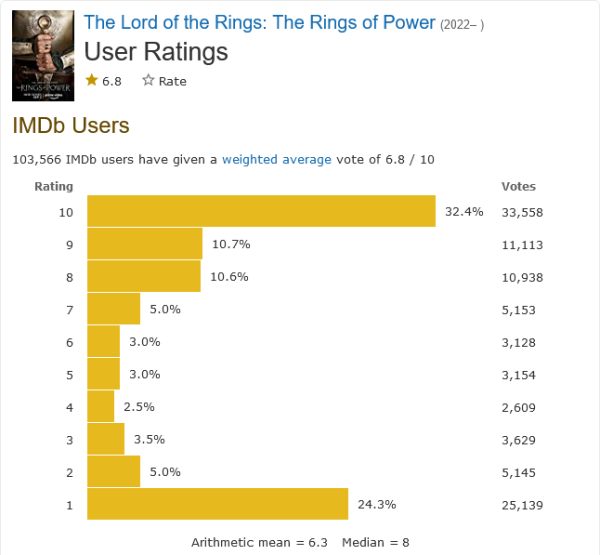Open The Rings of Power title link

(259, 22)
